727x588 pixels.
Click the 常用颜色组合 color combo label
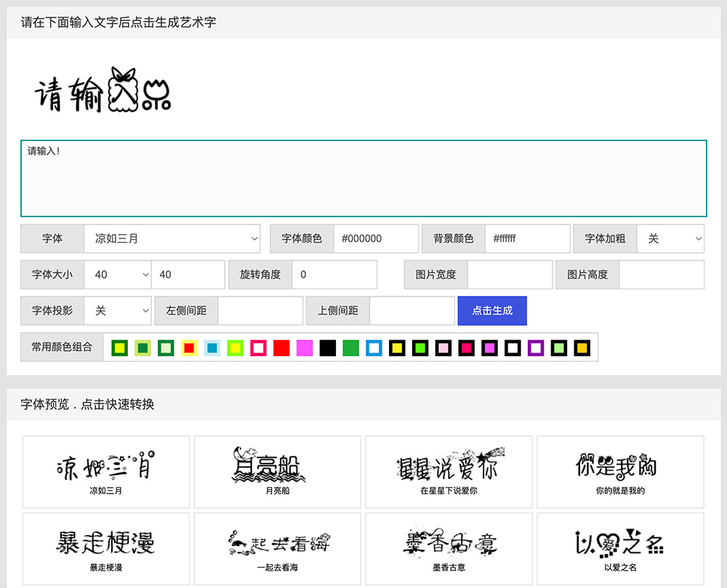pyautogui.click(x=61, y=347)
